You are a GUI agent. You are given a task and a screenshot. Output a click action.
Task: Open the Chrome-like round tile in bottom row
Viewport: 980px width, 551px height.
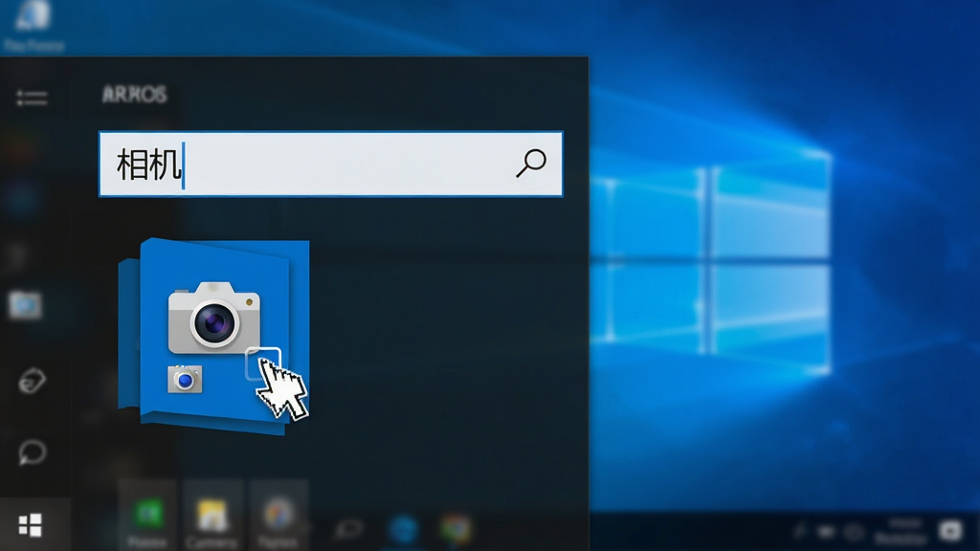click(x=278, y=516)
